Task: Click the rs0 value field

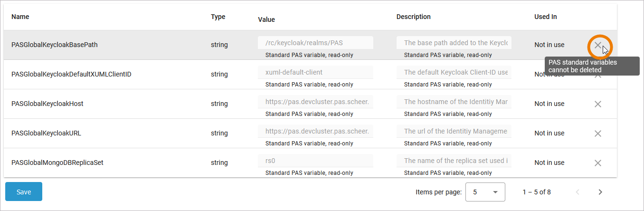Action: coord(315,161)
